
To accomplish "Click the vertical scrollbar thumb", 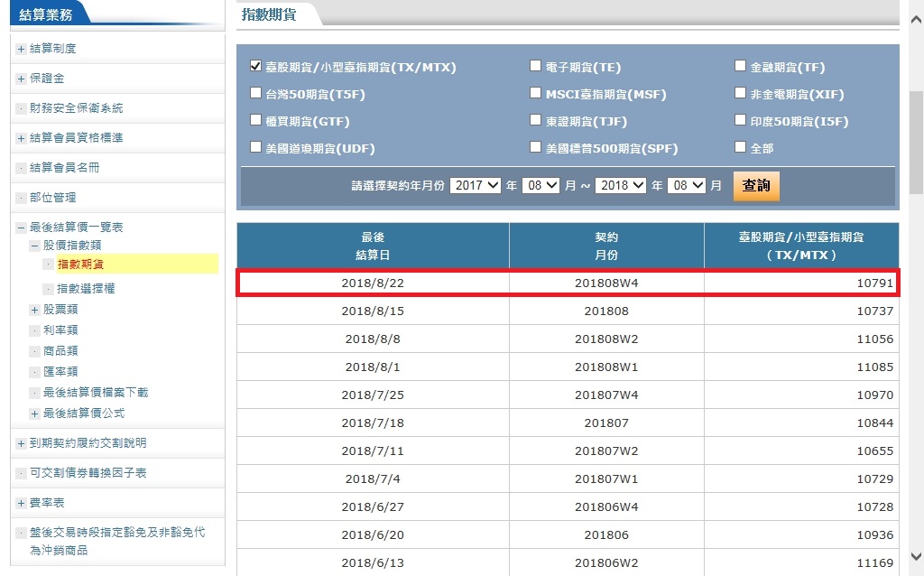I will [x=916, y=143].
